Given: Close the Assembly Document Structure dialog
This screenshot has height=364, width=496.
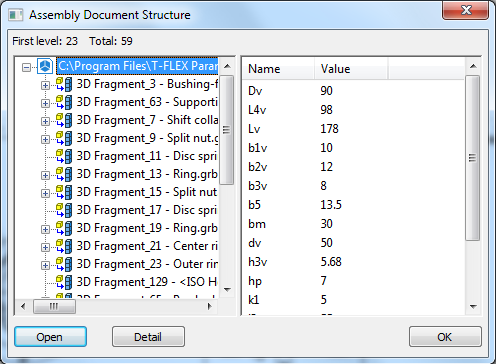Looking at the screenshot, I should click(x=466, y=10).
